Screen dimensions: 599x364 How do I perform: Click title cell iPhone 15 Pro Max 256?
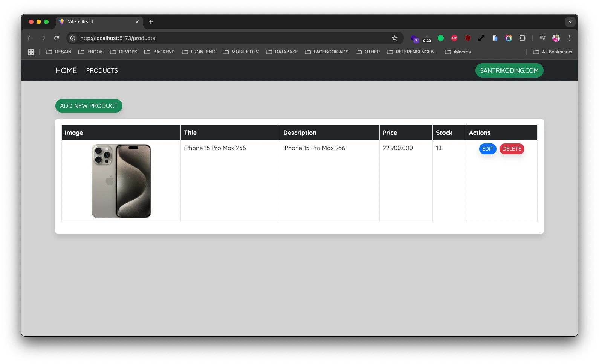tap(215, 148)
